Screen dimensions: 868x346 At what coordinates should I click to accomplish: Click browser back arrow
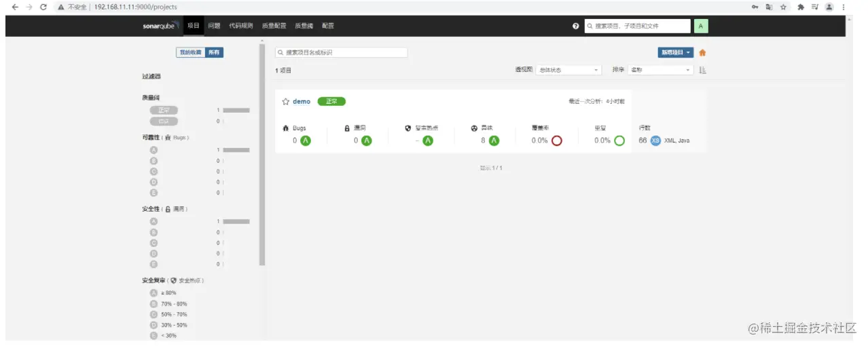(x=15, y=7)
